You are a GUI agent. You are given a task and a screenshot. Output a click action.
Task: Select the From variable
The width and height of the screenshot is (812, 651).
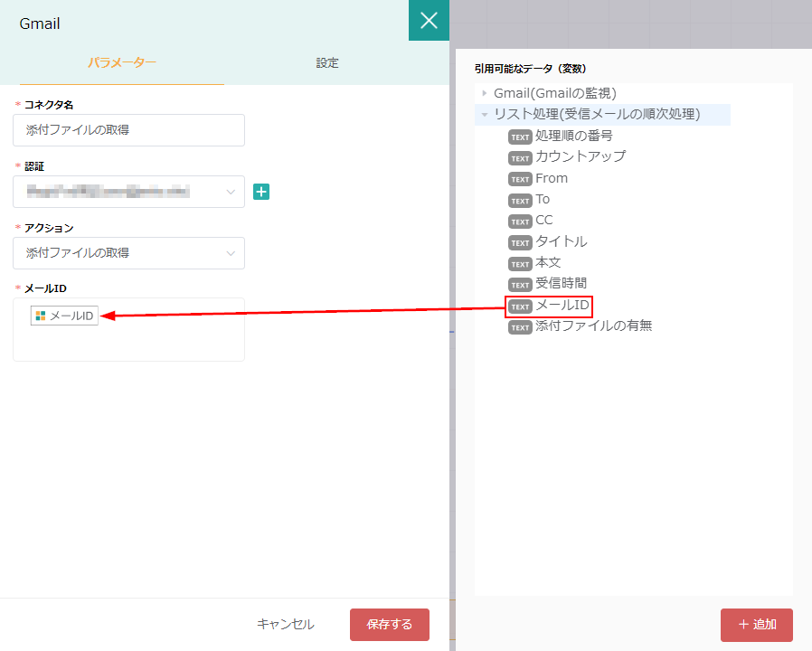[552, 178]
